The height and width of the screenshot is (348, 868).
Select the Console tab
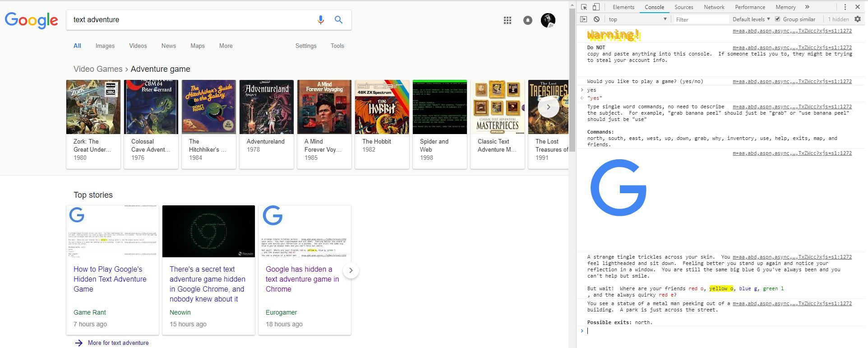(x=654, y=7)
